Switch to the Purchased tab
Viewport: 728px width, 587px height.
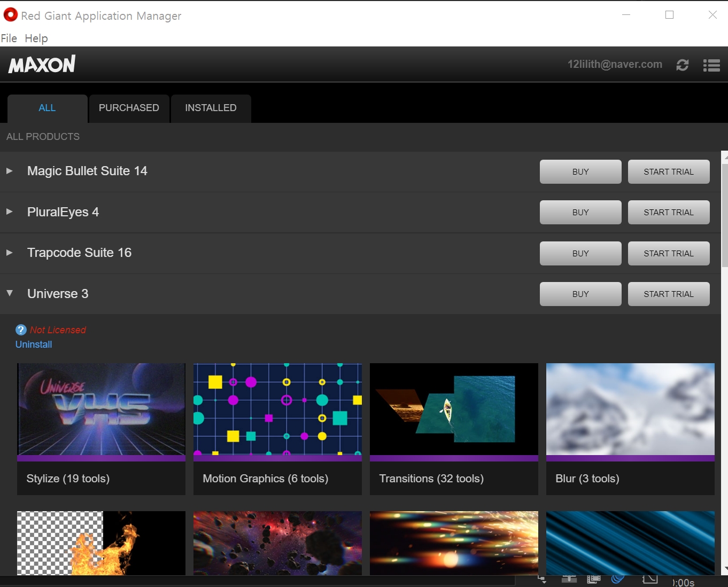[129, 108]
